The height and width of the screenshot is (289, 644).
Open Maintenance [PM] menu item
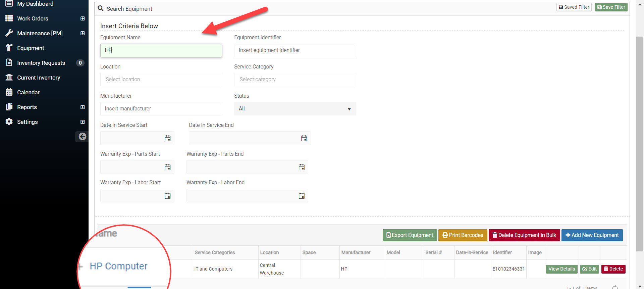[40, 33]
